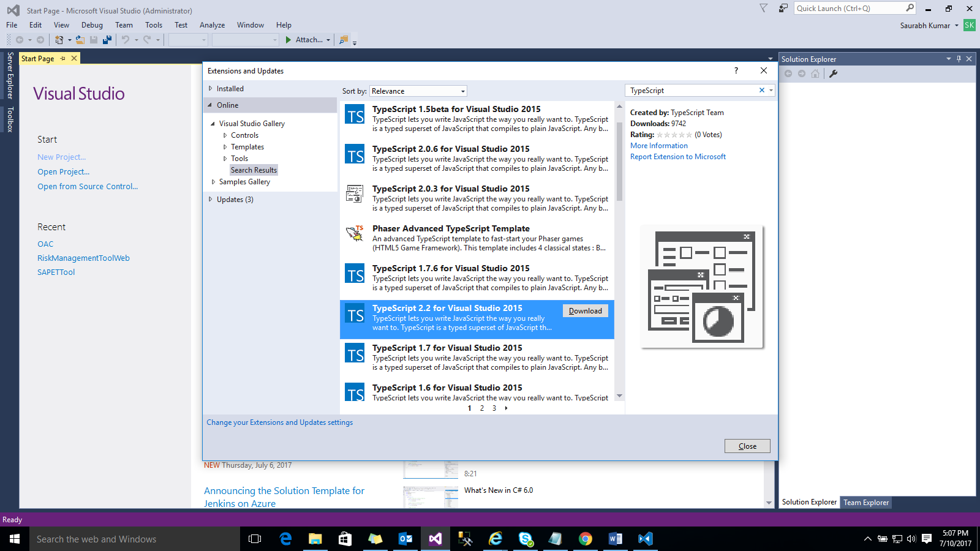Expand the Templates node
Screen dimensions: 980x551
pos(225,146)
